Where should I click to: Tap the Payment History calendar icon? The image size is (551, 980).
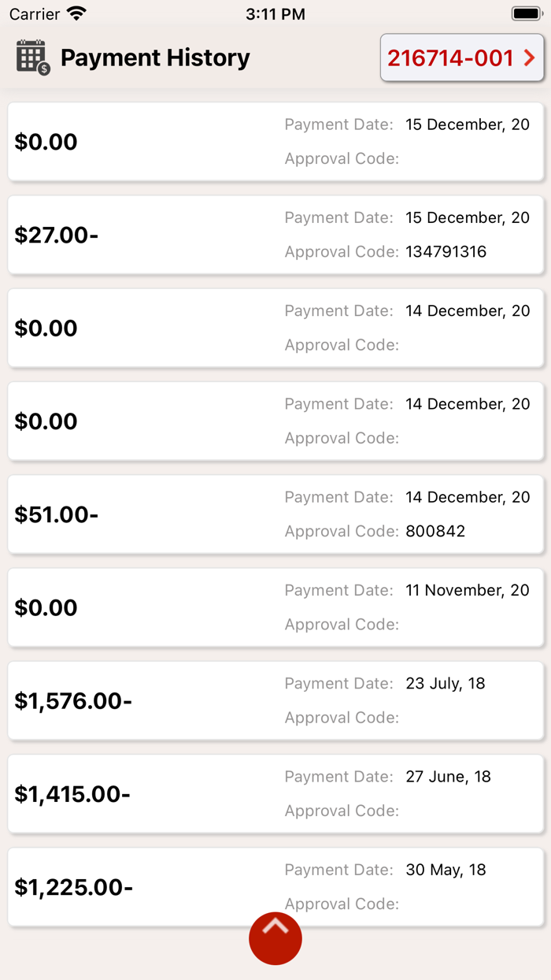33,58
